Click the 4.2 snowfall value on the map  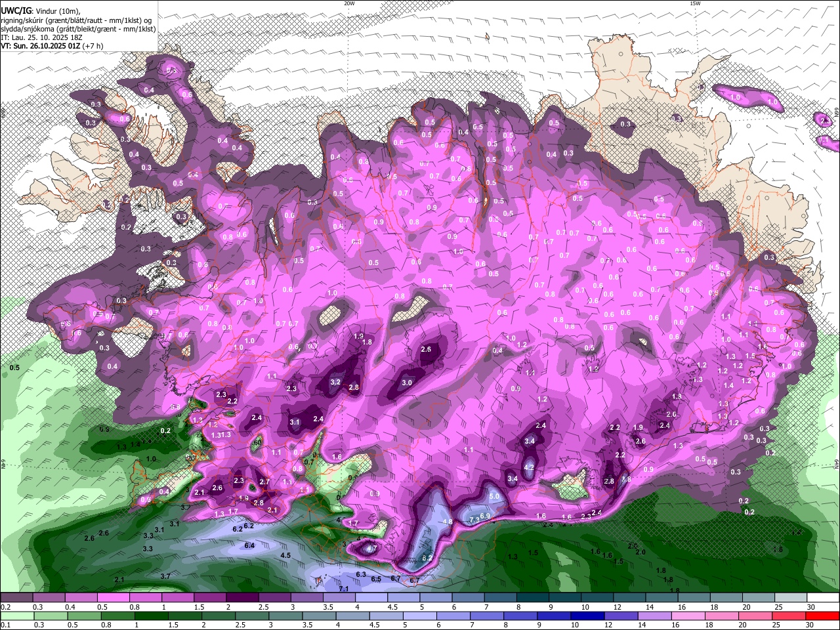529,467
